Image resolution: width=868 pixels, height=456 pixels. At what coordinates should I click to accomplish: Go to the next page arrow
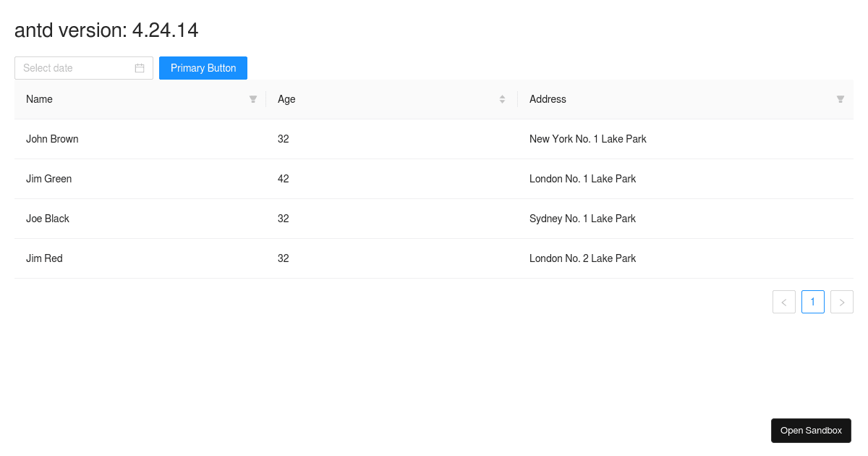point(842,302)
